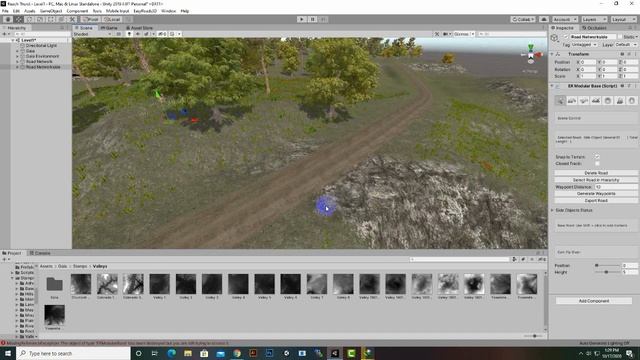
Task: Select second EasyRoads3D toolbar road icon
Action: click(x=572, y=100)
